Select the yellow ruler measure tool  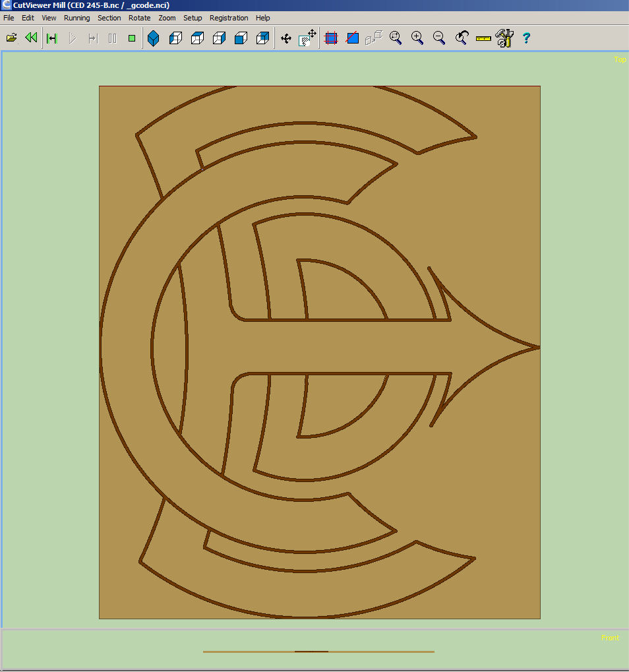click(x=483, y=38)
